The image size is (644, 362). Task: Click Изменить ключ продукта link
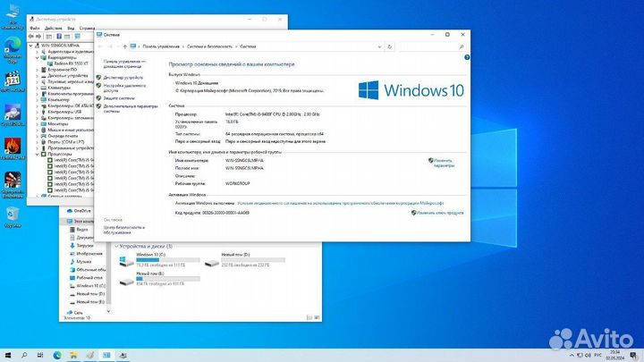click(x=440, y=213)
